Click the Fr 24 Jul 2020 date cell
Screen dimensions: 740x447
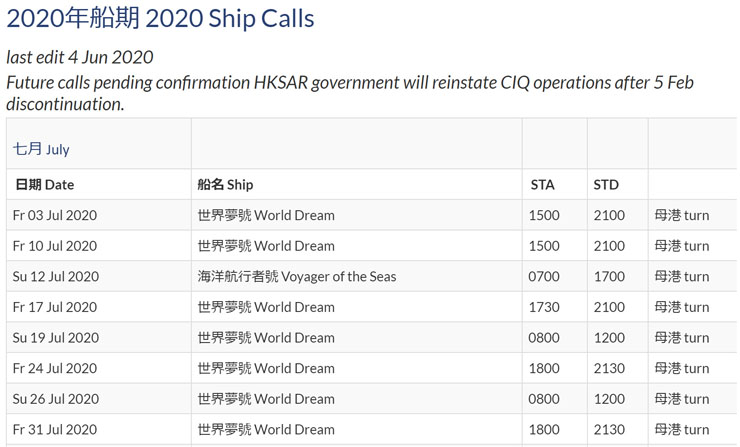tap(55, 369)
